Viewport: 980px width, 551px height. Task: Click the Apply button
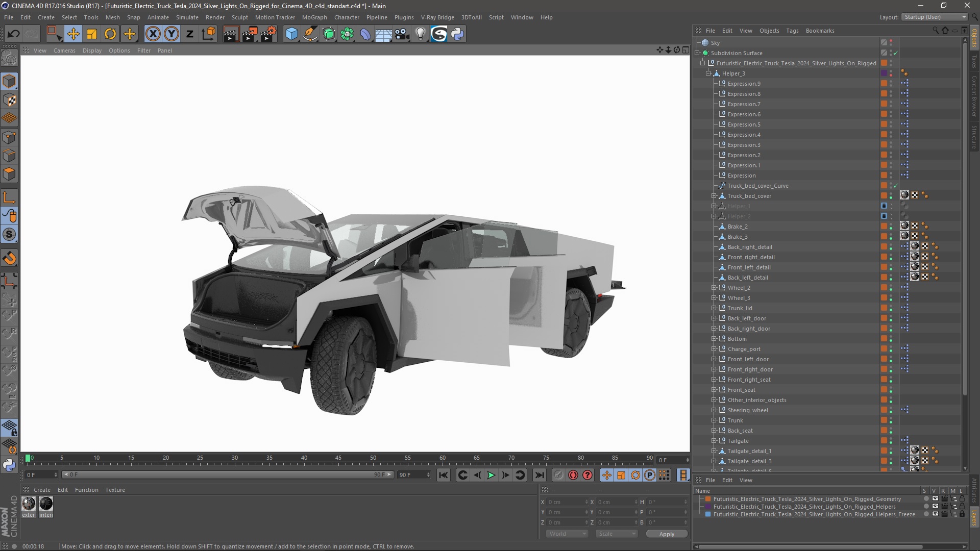click(x=667, y=534)
